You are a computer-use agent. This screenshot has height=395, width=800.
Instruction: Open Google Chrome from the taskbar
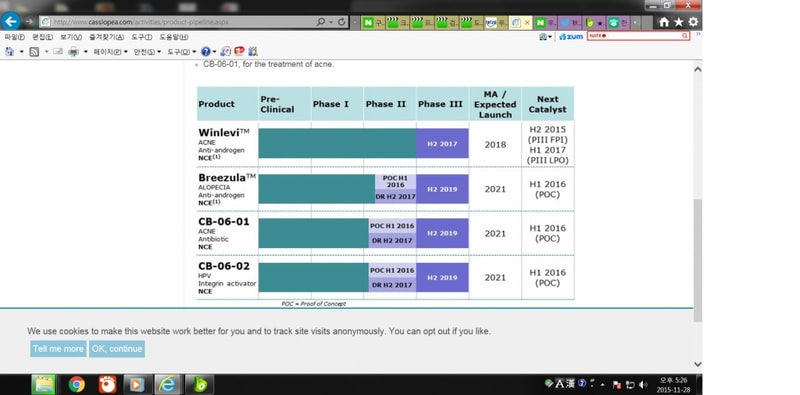77,384
